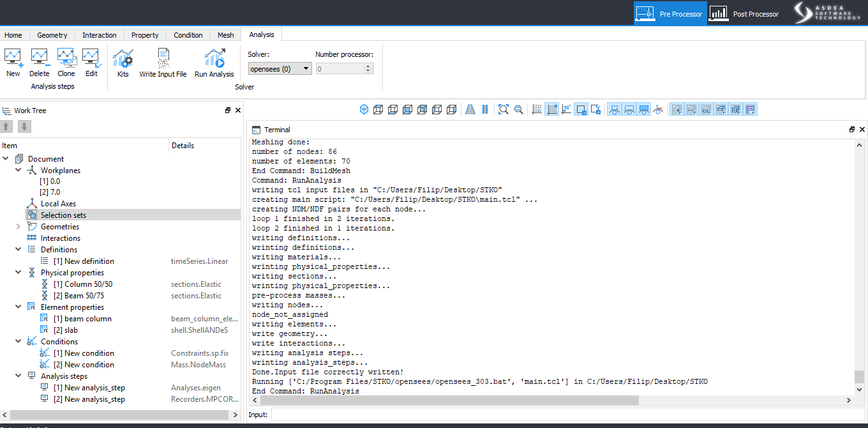The height and width of the screenshot is (428, 868).
Task: Select the timeSeries.Linear definition row
Action: [121, 261]
